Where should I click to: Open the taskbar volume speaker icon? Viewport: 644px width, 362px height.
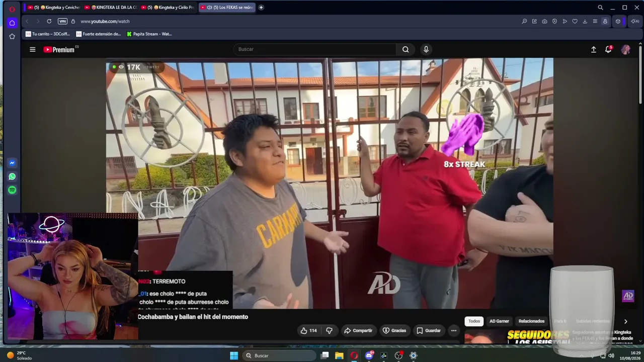(x=611, y=355)
